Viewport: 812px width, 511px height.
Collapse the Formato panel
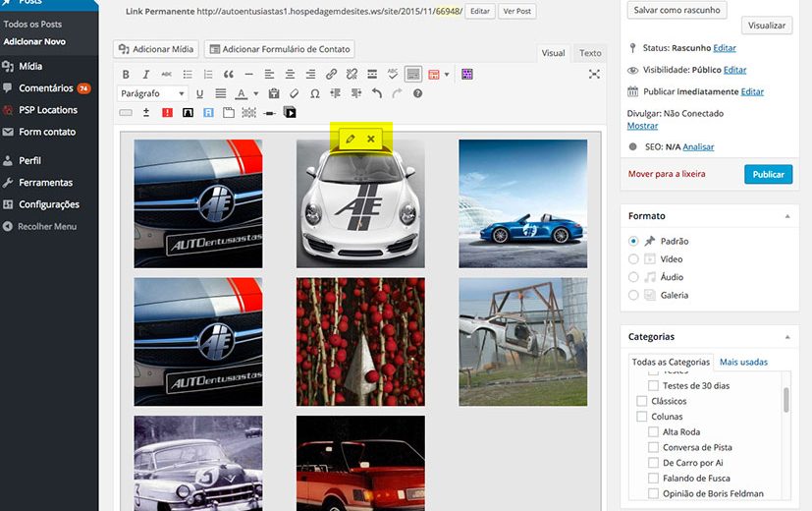tap(785, 216)
